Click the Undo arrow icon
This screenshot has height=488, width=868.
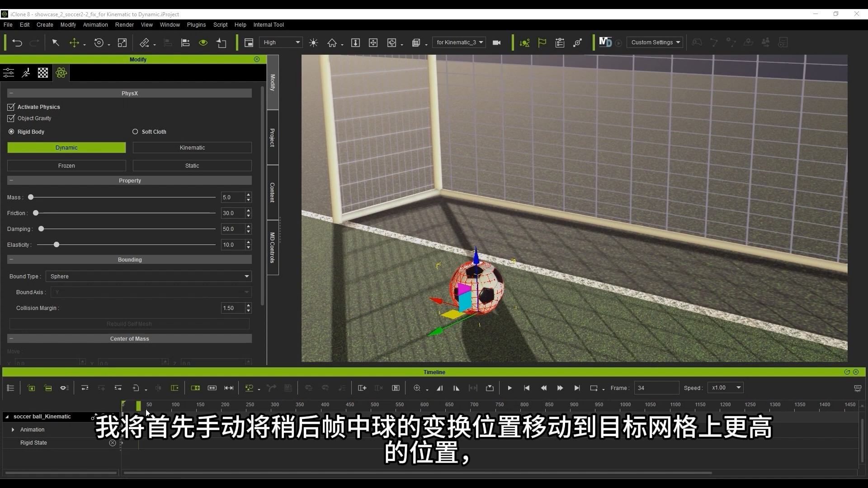tap(17, 42)
